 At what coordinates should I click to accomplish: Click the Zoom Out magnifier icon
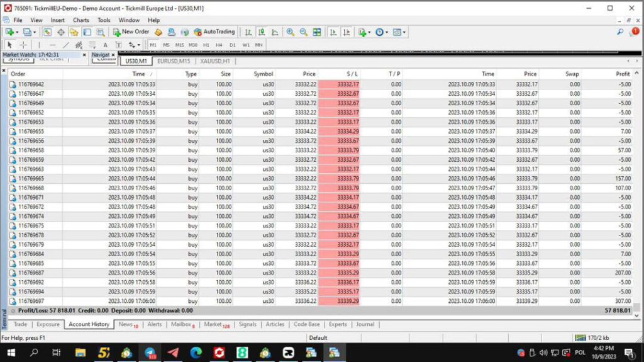click(x=303, y=32)
